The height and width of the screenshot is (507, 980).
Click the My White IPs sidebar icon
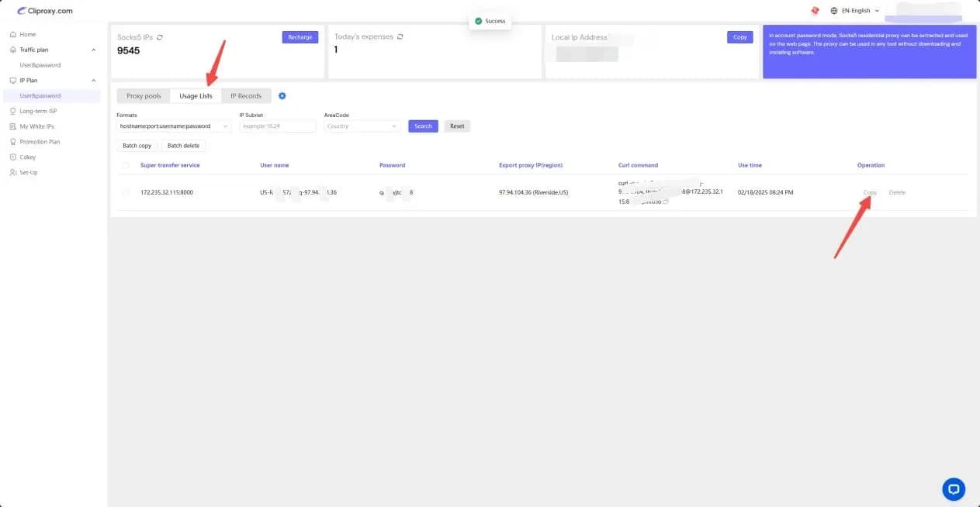coord(14,126)
